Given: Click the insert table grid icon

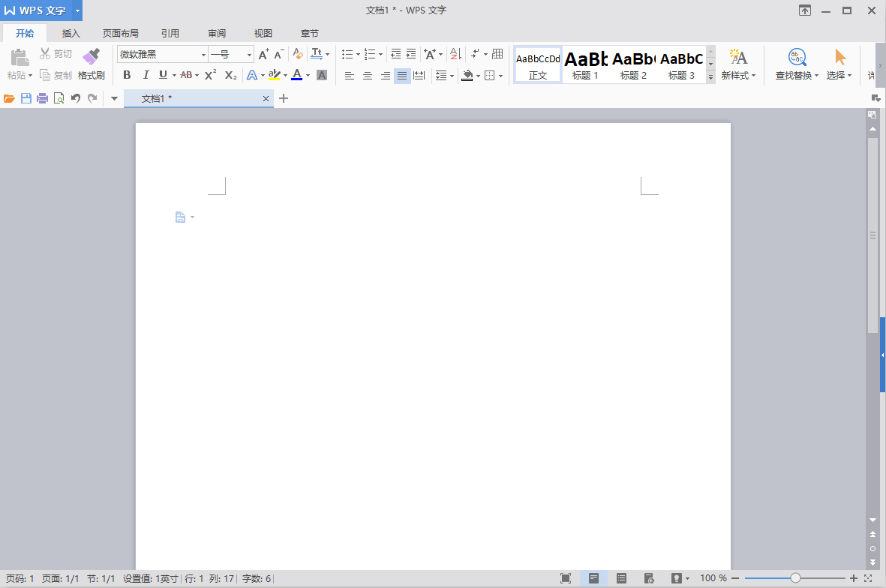Looking at the screenshot, I should (x=497, y=54).
